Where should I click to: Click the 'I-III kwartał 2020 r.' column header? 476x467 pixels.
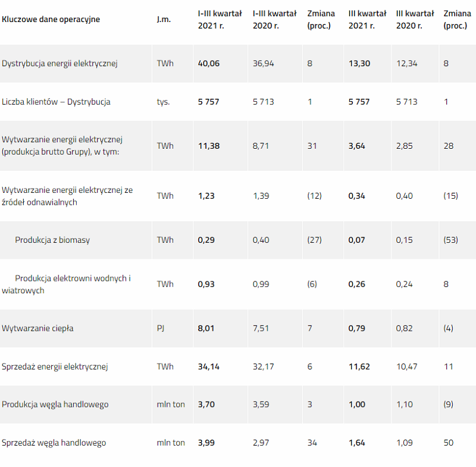274,20
